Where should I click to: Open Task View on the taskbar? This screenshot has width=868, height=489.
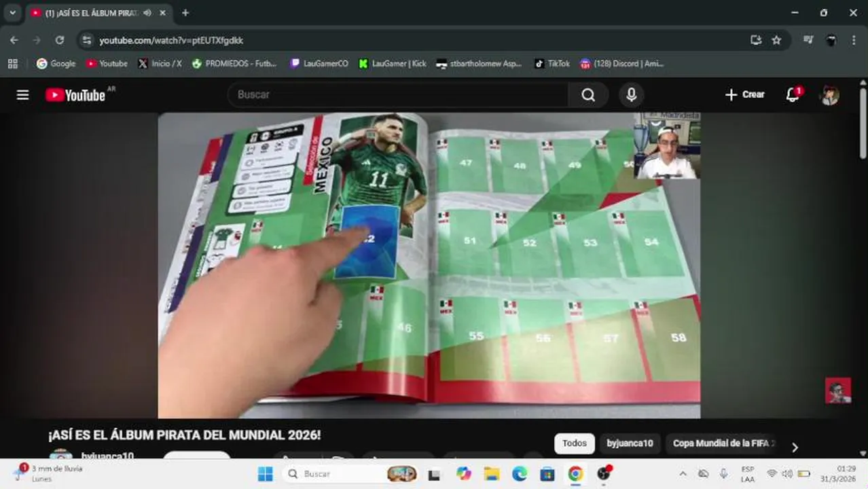(x=434, y=473)
